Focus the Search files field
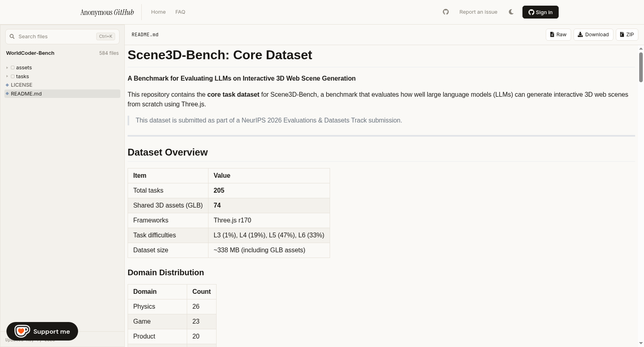This screenshot has height=347, width=644. point(62,36)
